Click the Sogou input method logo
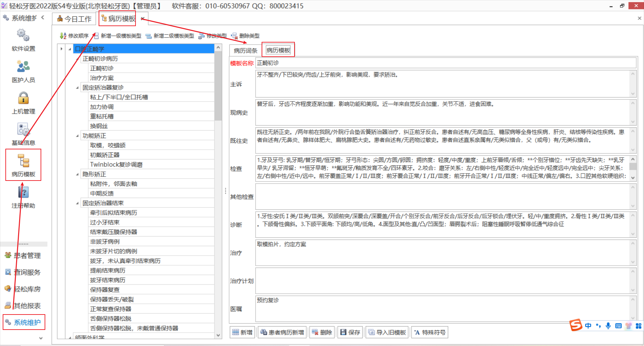This screenshot has width=644, height=346. point(576,325)
